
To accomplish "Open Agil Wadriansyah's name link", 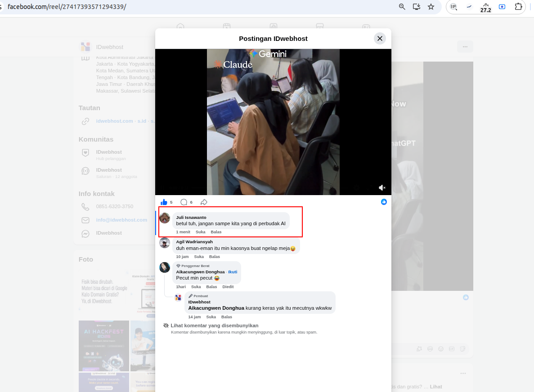I will coord(194,242).
